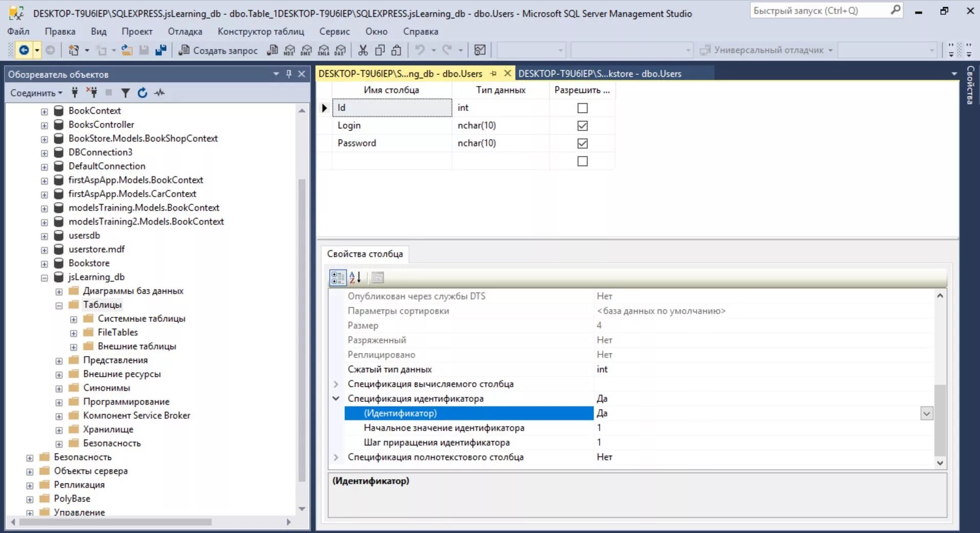Click the Undo arrow icon
The image size is (980, 533).
click(x=420, y=50)
